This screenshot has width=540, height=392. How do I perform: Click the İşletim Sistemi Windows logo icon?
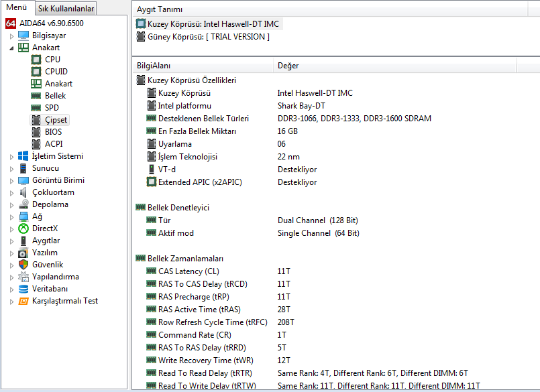pyautogui.click(x=23, y=156)
